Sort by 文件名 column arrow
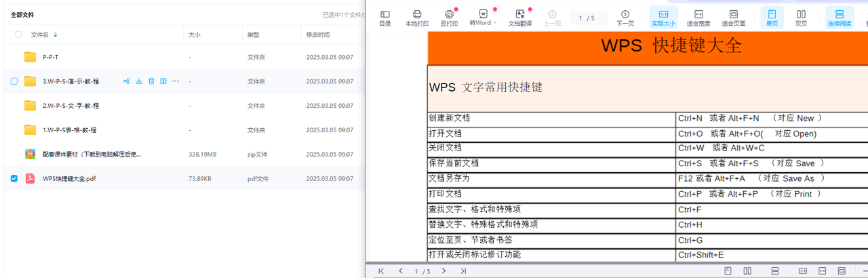Image resolution: width=868 pixels, height=278 pixels. click(x=56, y=35)
